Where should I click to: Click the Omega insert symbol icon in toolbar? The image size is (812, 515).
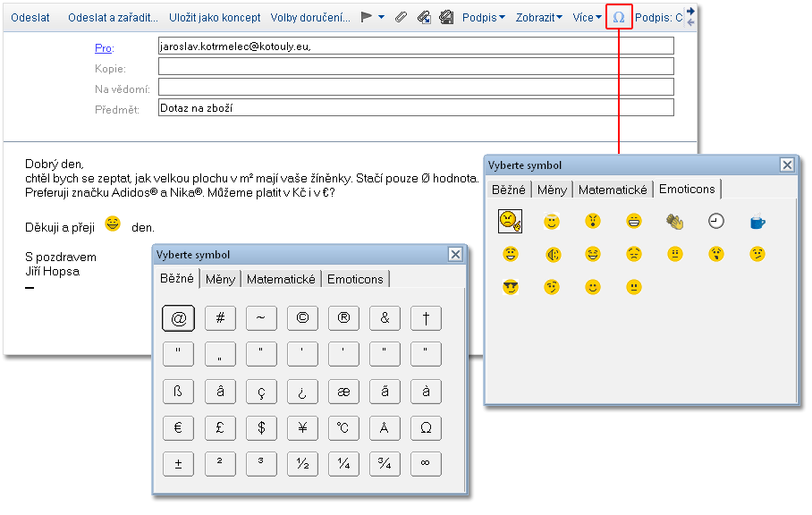click(618, 17)
